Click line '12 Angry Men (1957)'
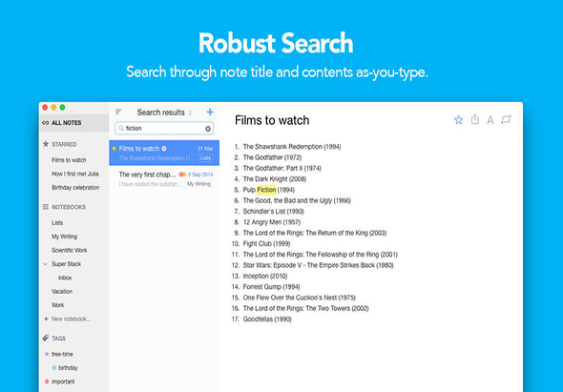This screenshot has width=563, height=392. (271, 222)
